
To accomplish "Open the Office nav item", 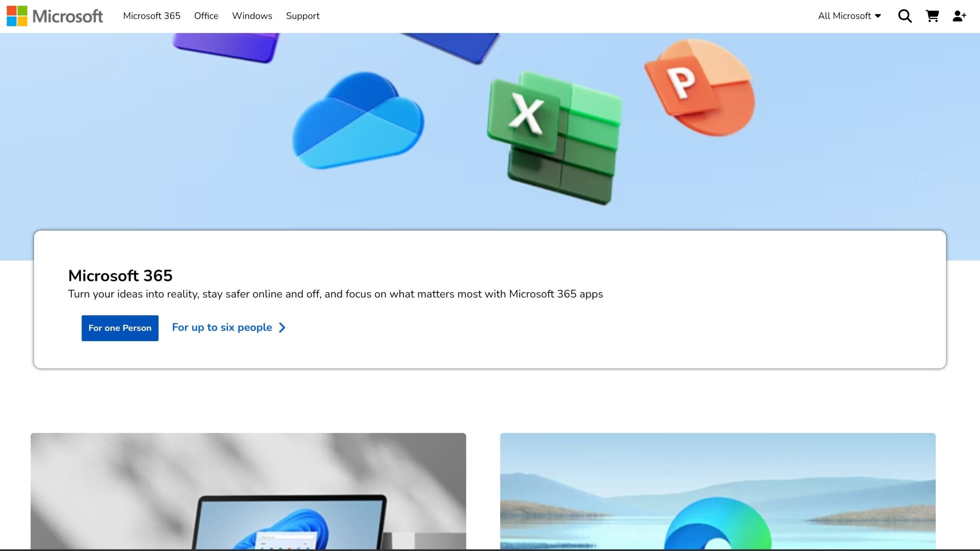I will [x=206, y=16].
